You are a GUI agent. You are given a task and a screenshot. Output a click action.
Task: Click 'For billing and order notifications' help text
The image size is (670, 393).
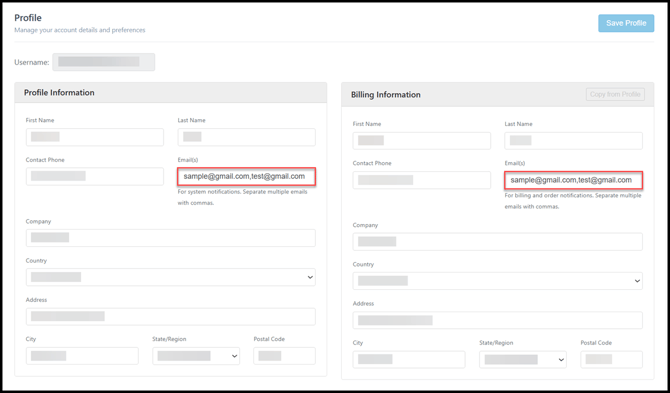point(573,201)
